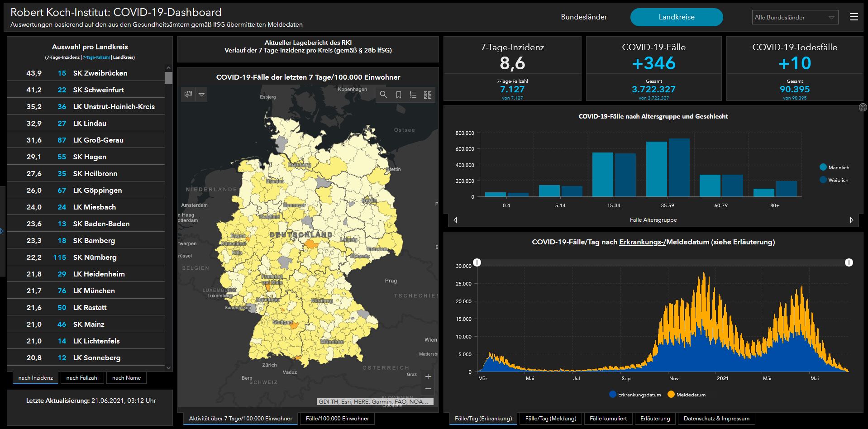Maximize the age group chart panel
The height and width of the screenshot is (429, 868).
tap(863, 107)
